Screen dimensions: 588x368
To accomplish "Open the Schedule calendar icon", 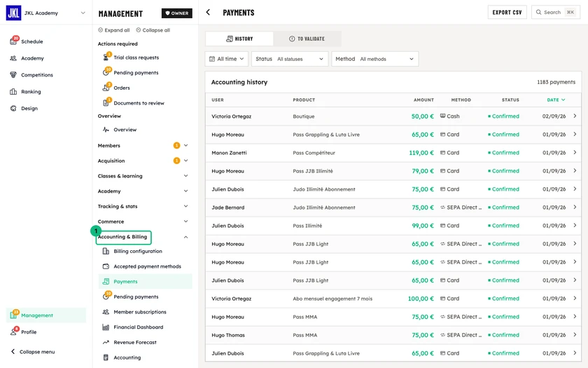I will (x=13, y=41).
